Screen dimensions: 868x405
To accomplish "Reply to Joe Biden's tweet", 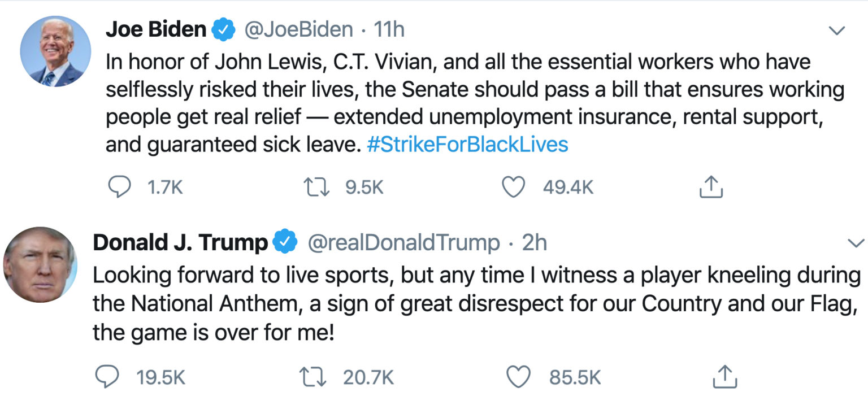I will (119, 187).
